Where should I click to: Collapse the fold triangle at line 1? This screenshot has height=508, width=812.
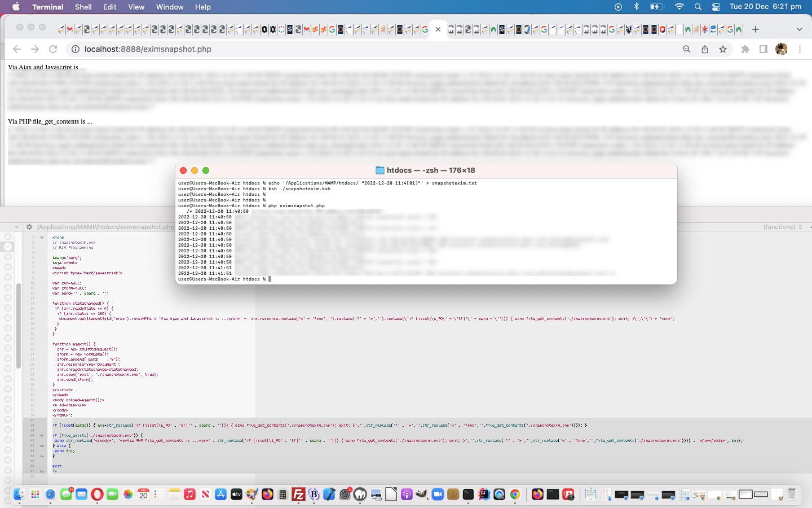[42, 238]
